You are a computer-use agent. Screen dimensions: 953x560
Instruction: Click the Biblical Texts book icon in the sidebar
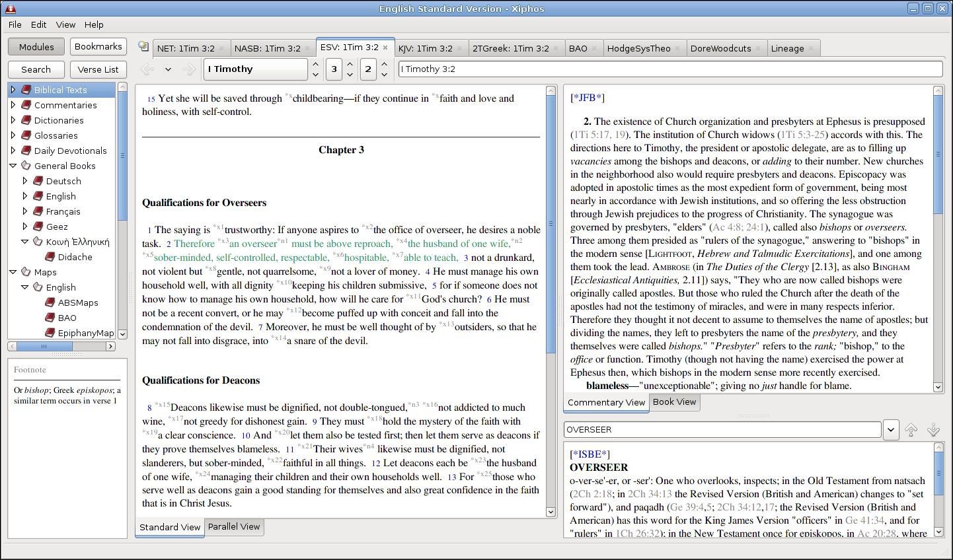(26, 89)
